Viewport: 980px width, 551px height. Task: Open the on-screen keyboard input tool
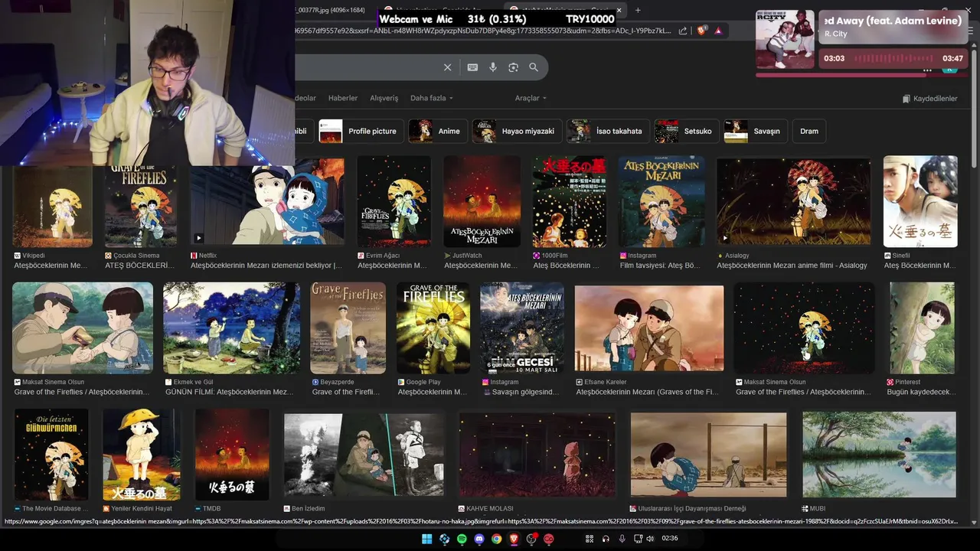pos(472,67)
